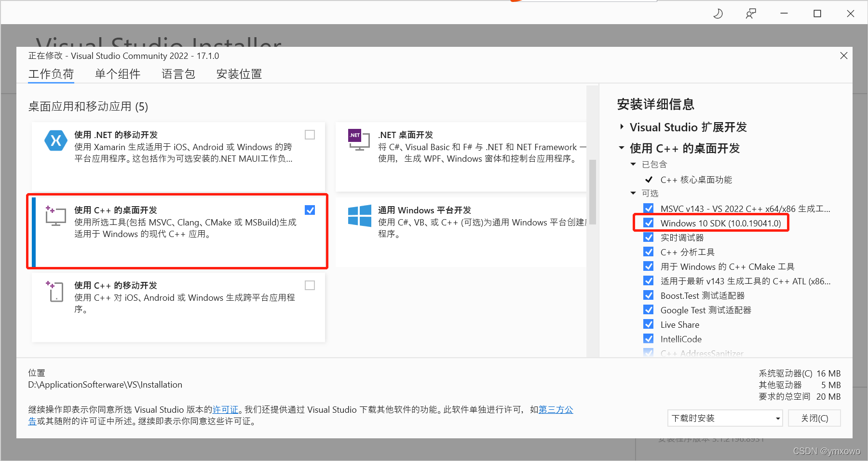Click the C++ mobile development phone icon
The height and width of the screenshot is (461, 868).
click(x=55, y=292)
